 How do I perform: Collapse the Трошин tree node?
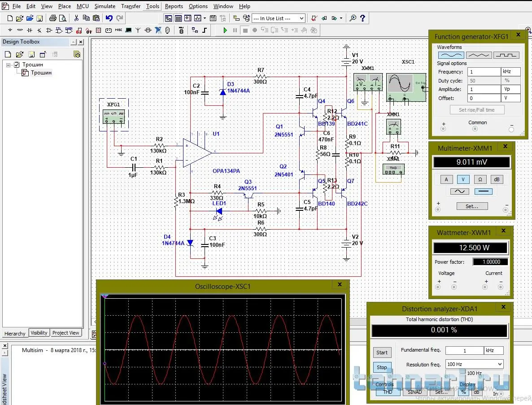[9, 65]
